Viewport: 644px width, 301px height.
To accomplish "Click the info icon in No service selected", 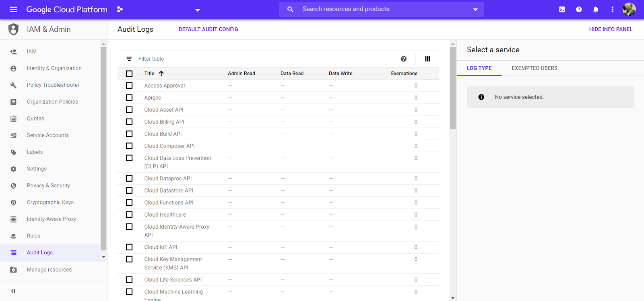I will [x=481, y=97].
